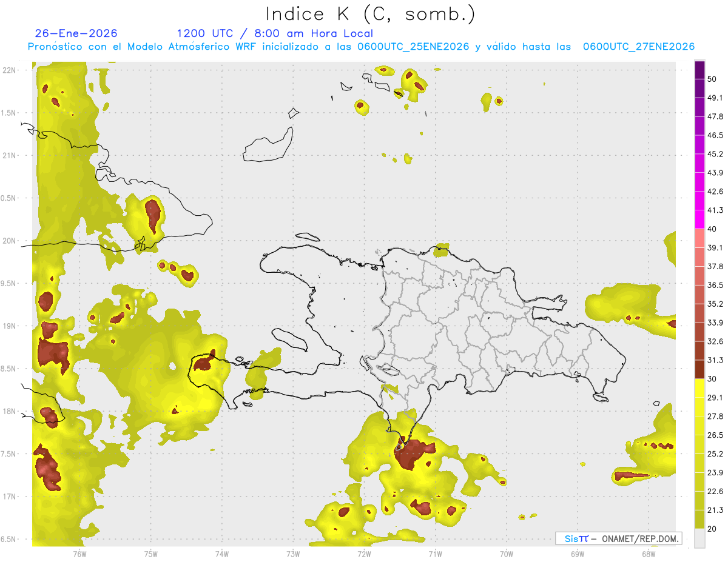
Task: Pick the salmon swatch between 39.1 and 40
Action: (x=700, y=238)
